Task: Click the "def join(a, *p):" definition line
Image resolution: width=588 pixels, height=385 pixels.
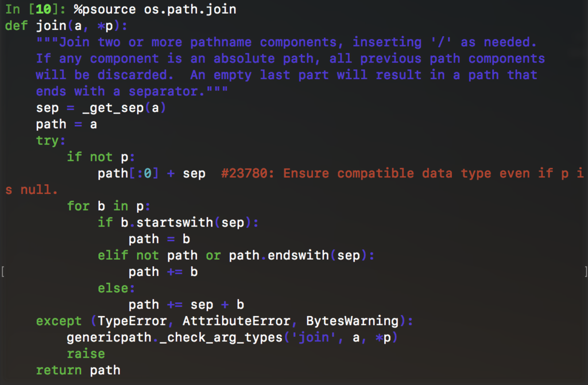Action: pos(66,25)
